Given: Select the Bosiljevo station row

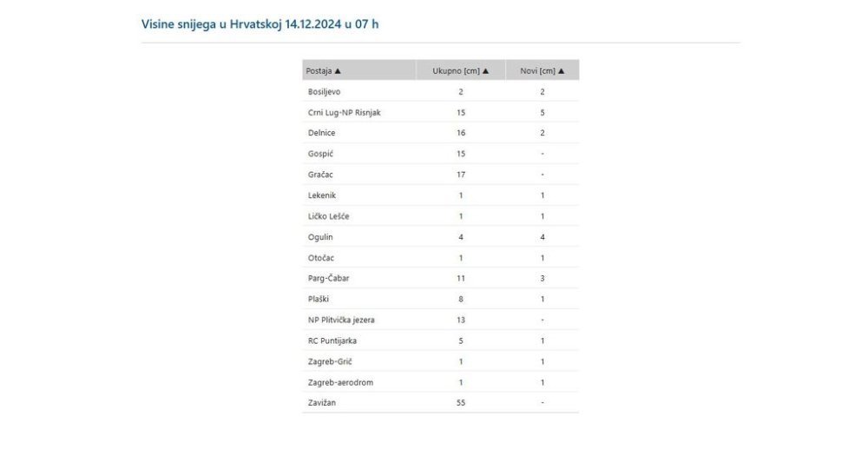Looking at the screenshot, I should pos(441,91).
